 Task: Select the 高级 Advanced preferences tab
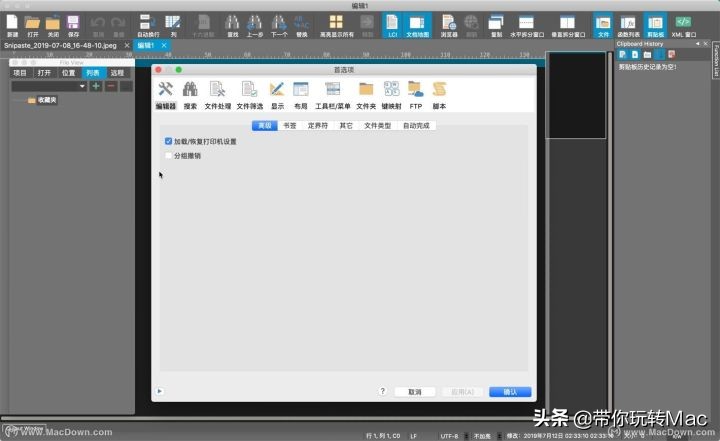(264, 125)
